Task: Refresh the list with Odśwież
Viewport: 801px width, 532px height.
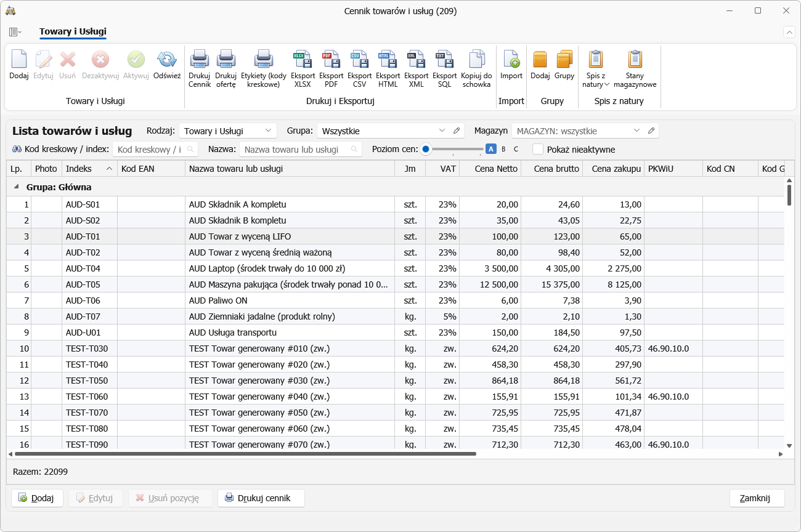Action: 167,60
